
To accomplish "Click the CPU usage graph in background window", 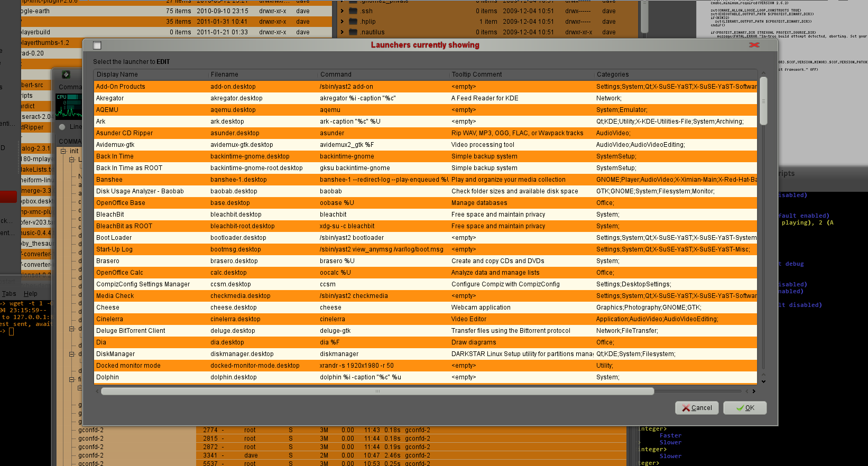I will (69, 106).
